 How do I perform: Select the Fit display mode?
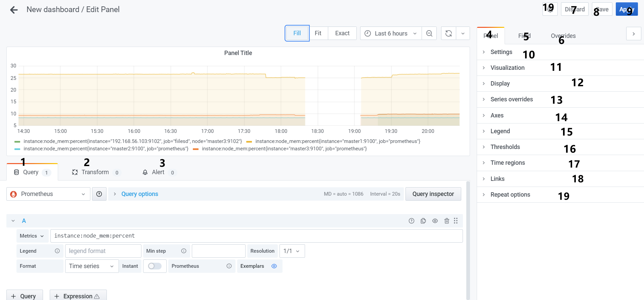318,33
